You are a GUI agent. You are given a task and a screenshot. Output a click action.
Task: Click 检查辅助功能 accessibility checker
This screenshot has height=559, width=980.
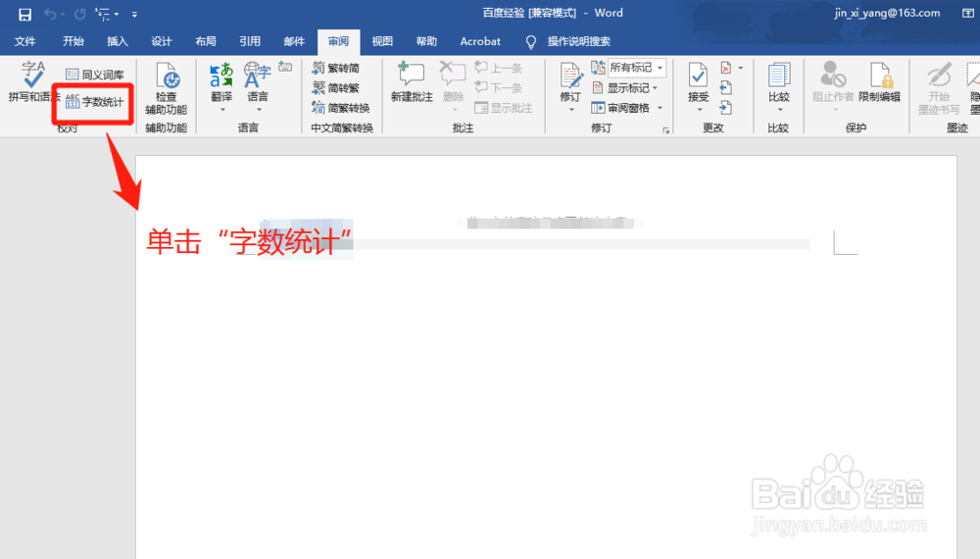pos(167,88)
